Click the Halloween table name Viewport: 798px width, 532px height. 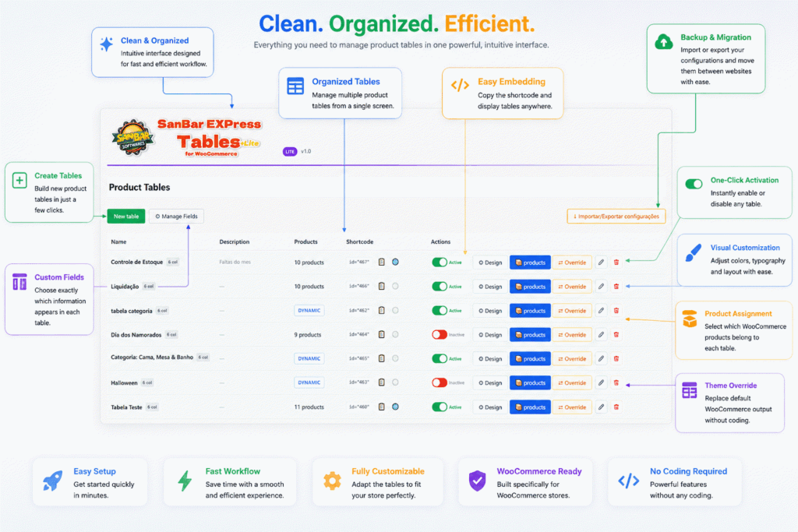(124, 382)
